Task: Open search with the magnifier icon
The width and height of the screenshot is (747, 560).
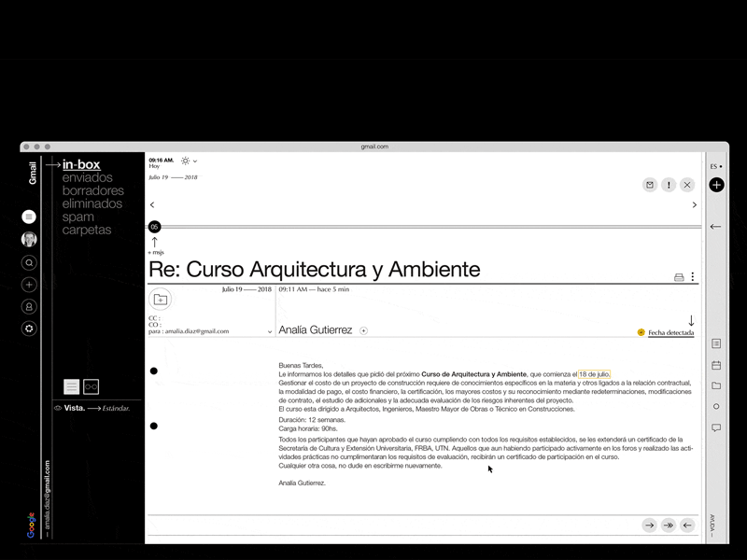Action: [29, 262]
